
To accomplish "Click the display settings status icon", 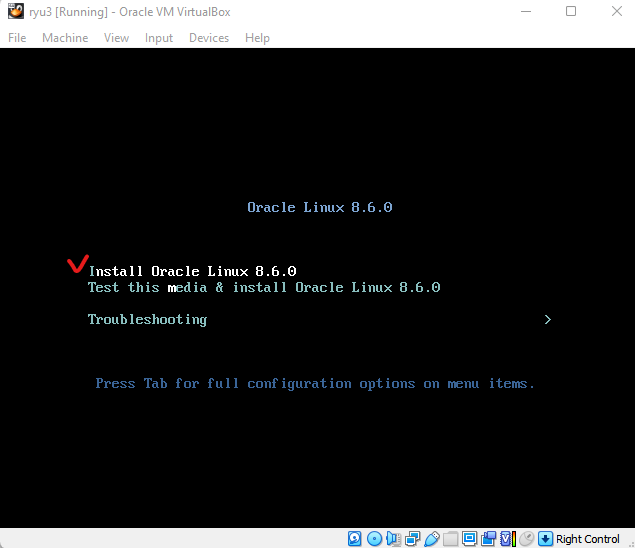I will 469,539.
